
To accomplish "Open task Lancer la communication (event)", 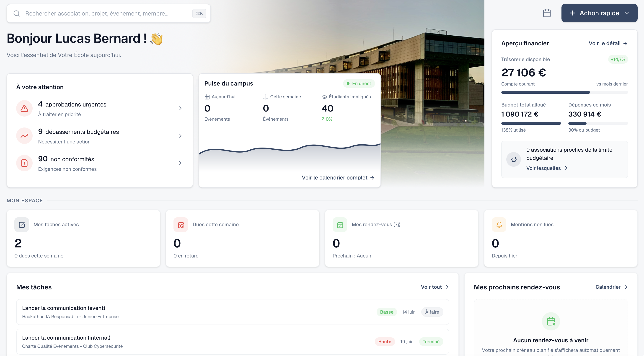I will point(233,312).
